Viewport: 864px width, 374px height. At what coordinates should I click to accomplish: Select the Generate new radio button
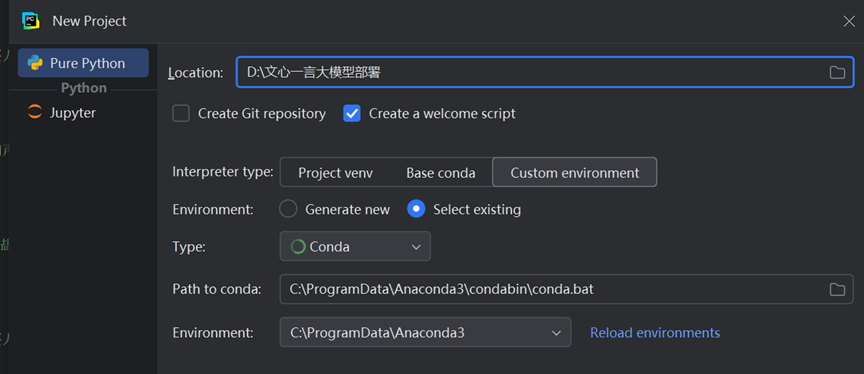click(288, 209)
